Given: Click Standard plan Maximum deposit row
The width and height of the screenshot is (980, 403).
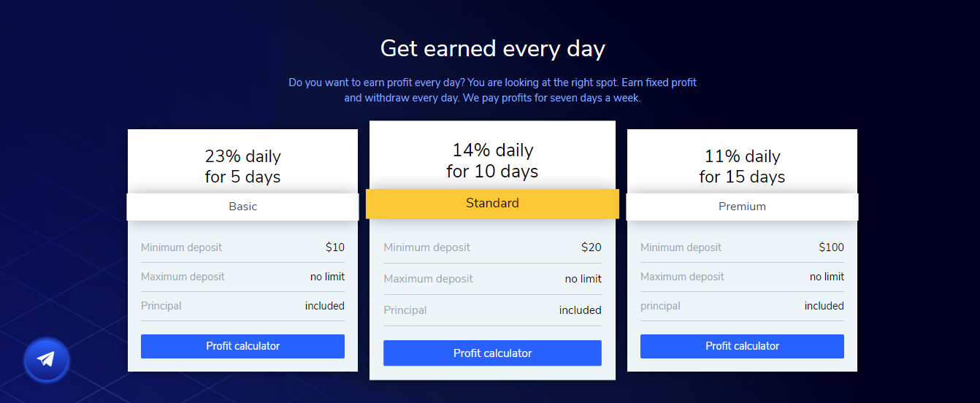Looking at the screenshot, I should point(492,279).
